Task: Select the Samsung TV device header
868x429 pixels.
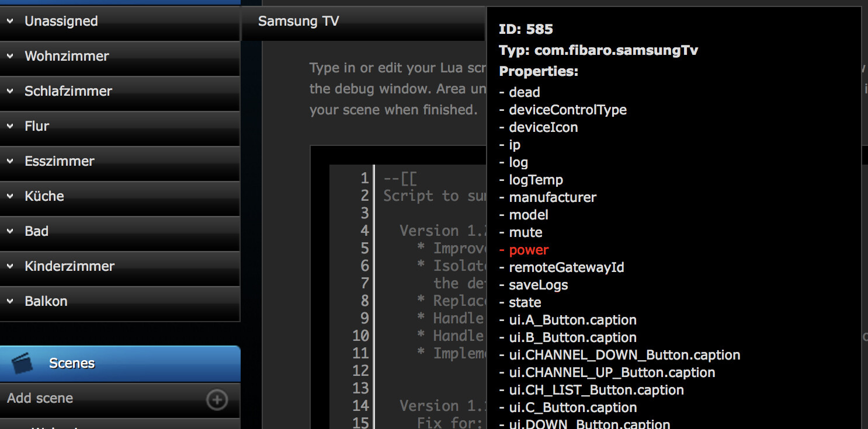Action: tap(298, 22)
